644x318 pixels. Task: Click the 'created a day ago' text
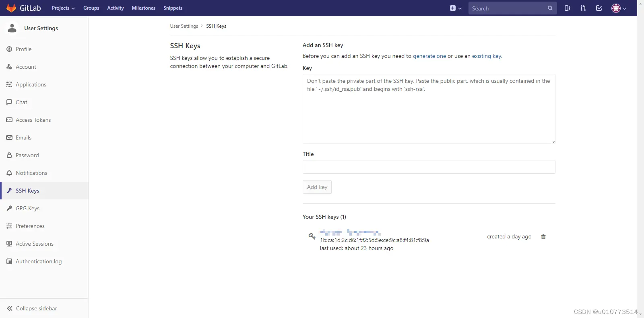(x=509, y=237)
